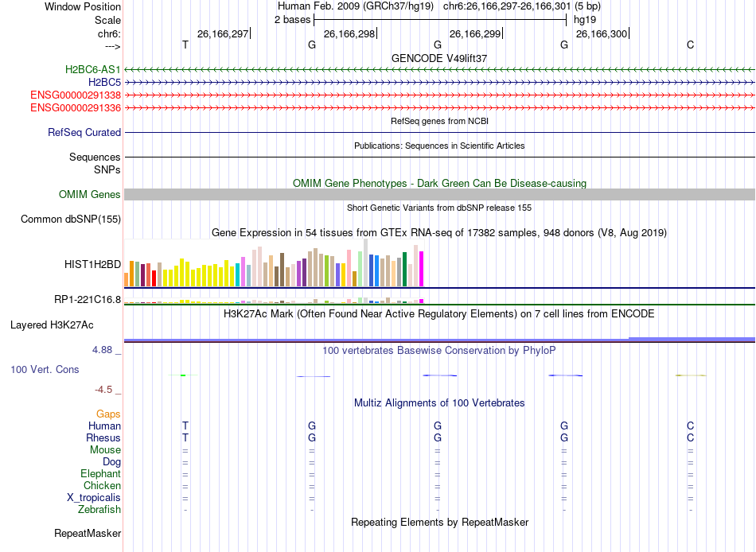Click Repeating Elements by RepeatMasker title

pos(440,522)
